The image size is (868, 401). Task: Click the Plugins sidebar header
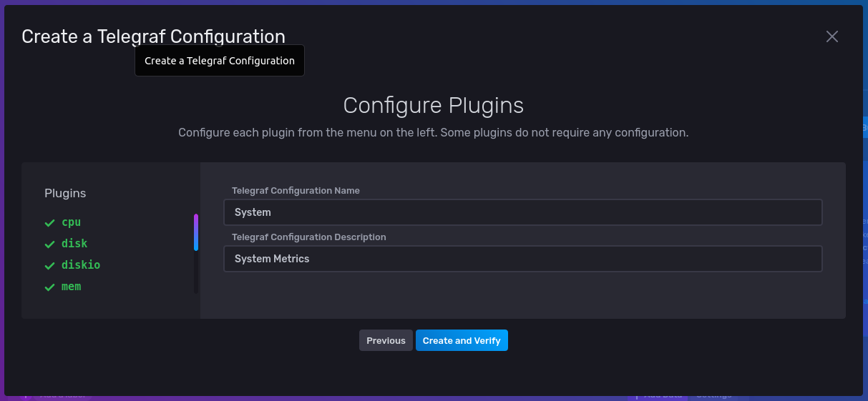(x=65, y=193)
